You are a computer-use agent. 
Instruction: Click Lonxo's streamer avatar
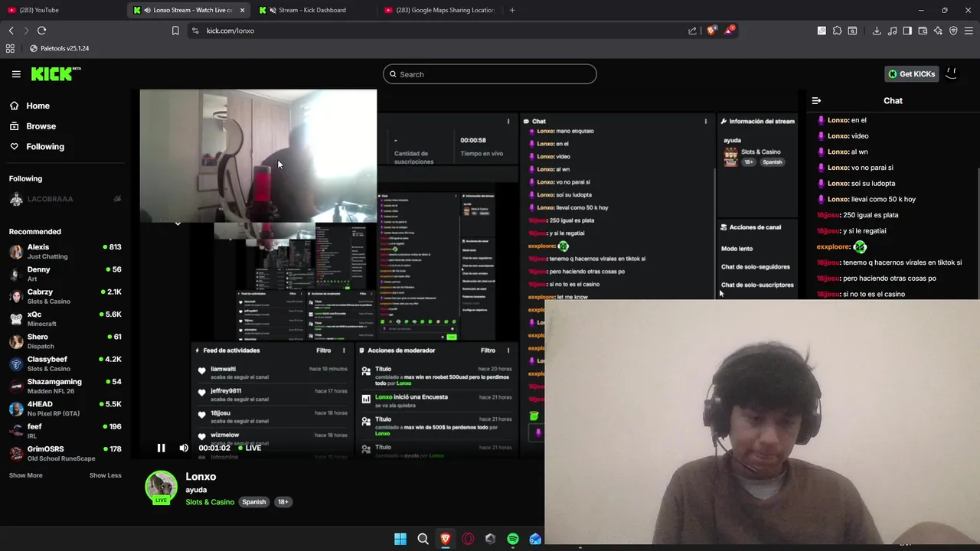[161, 487]
